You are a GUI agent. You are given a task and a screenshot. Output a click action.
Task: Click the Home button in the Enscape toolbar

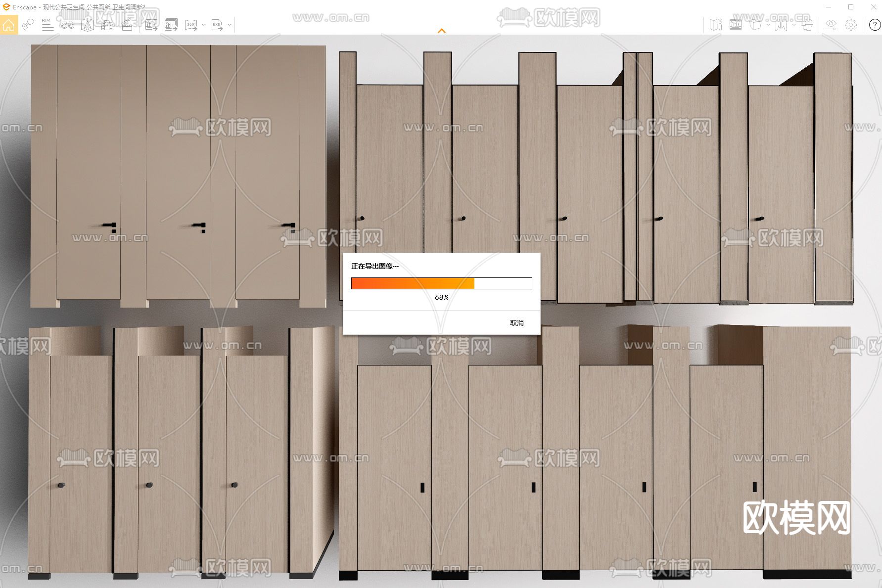tap(9, 25)
